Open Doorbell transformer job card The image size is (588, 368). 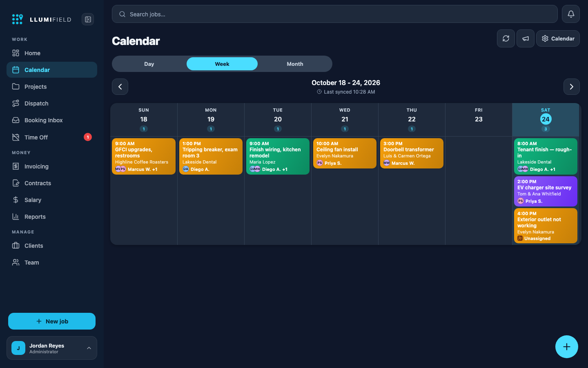tap(412, 153)
